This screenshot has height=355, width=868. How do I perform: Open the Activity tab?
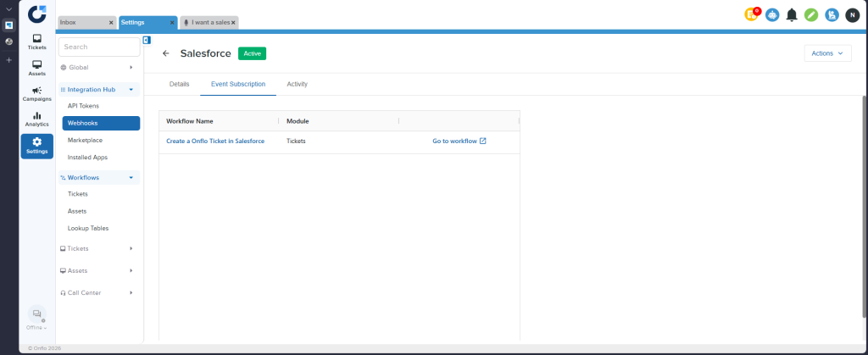tap(298, 84)
